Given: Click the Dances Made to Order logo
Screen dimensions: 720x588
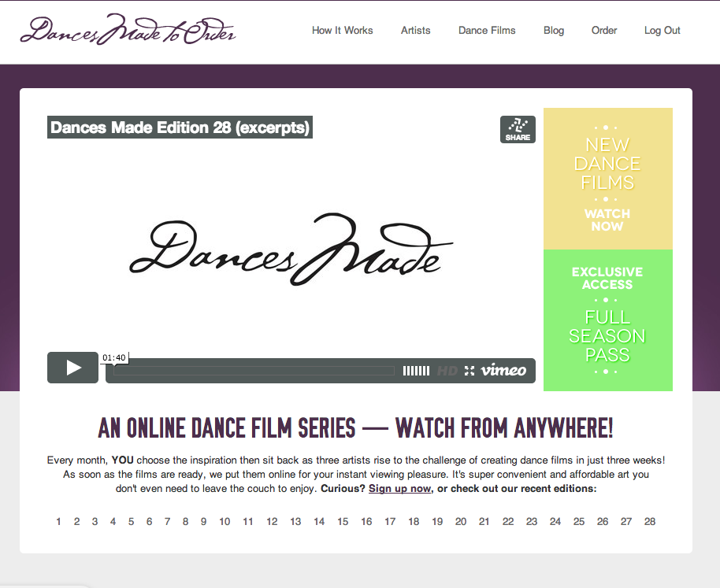Looking at the screenshot, I should [128, 30].
